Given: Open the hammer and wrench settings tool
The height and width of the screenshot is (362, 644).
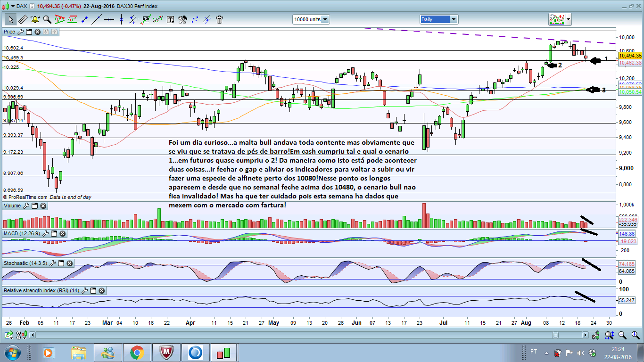Looking at the screenshot, I should (x=182, y=19).
